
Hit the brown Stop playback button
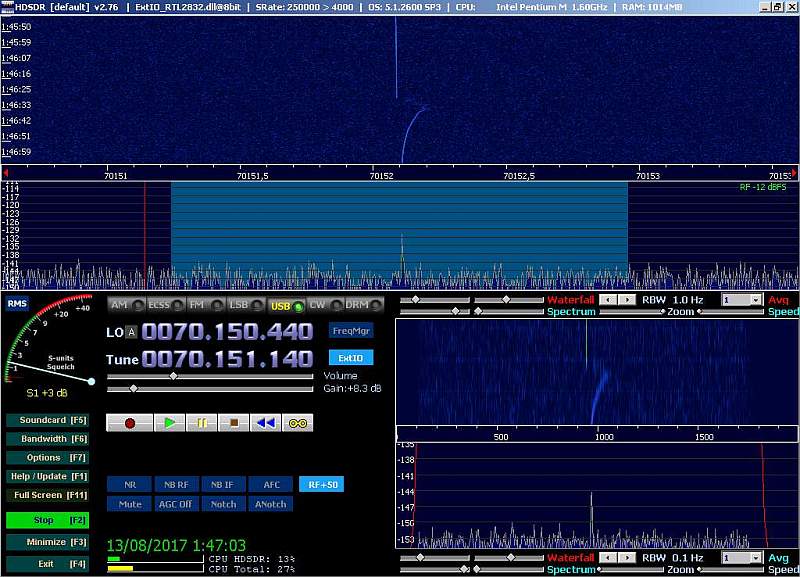233,423
